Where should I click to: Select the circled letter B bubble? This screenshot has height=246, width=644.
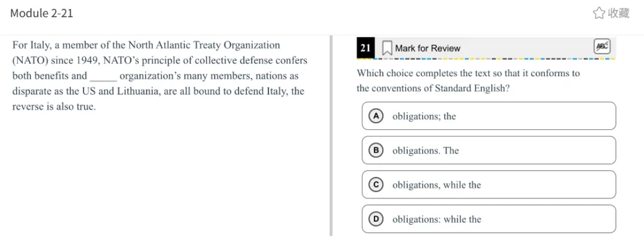[x=376, y=151]
